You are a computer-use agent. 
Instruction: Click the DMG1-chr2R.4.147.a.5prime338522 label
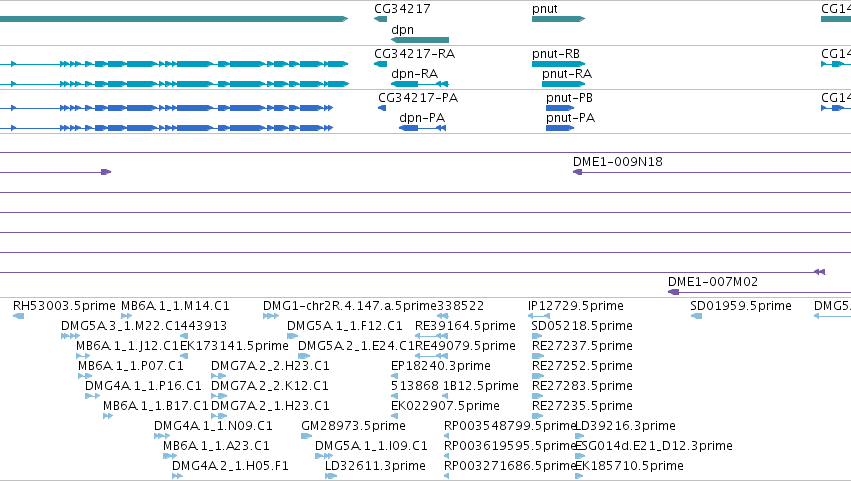pyautogui.click(x=373, y=306)
